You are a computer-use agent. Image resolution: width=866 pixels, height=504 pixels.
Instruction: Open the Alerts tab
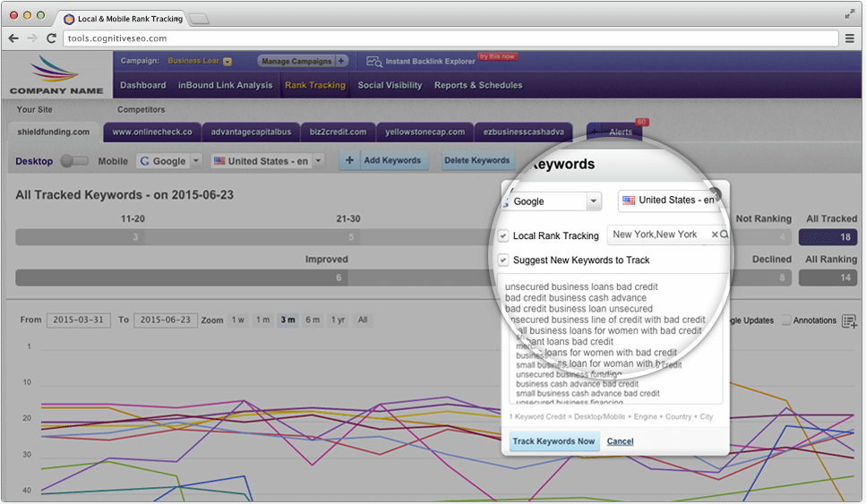click(621, 132)
